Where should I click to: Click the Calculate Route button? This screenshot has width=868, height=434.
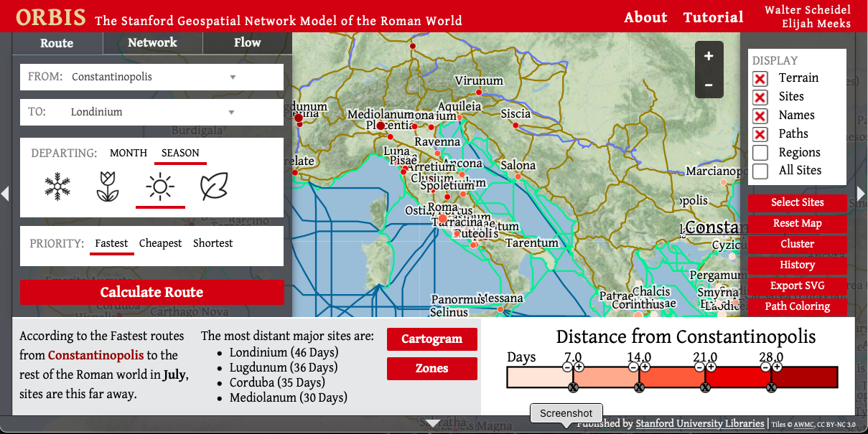151,292
